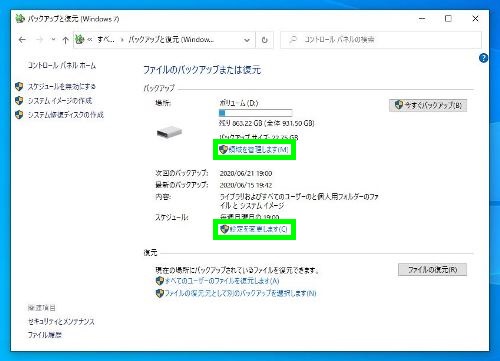
Task: Open the recent locations dropdown arrow
Action: [53, 40]
